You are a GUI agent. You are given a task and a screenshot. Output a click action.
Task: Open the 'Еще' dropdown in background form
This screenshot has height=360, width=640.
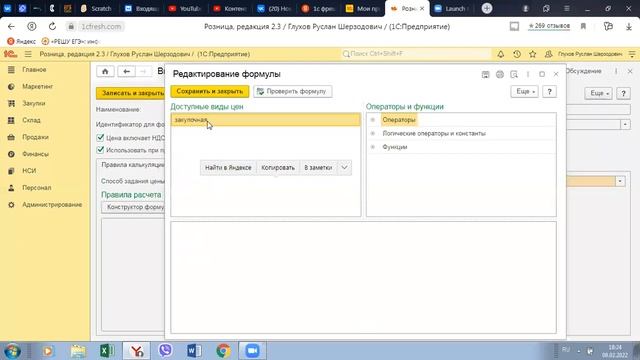(x=598, y=93)
